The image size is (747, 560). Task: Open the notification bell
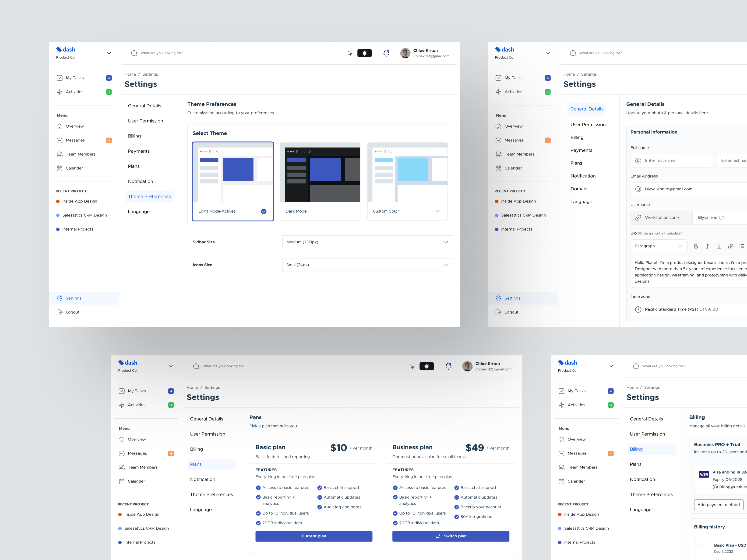click(x=386, y=53)
